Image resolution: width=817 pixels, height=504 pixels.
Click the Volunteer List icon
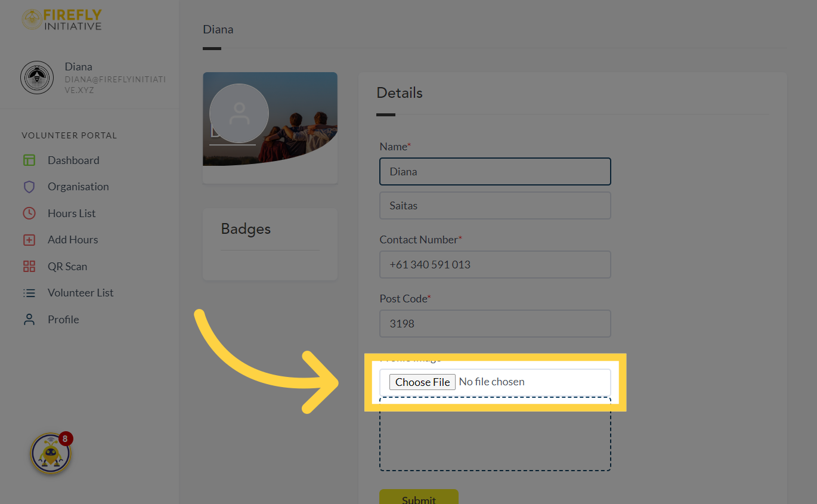click(x=29, y=292)
